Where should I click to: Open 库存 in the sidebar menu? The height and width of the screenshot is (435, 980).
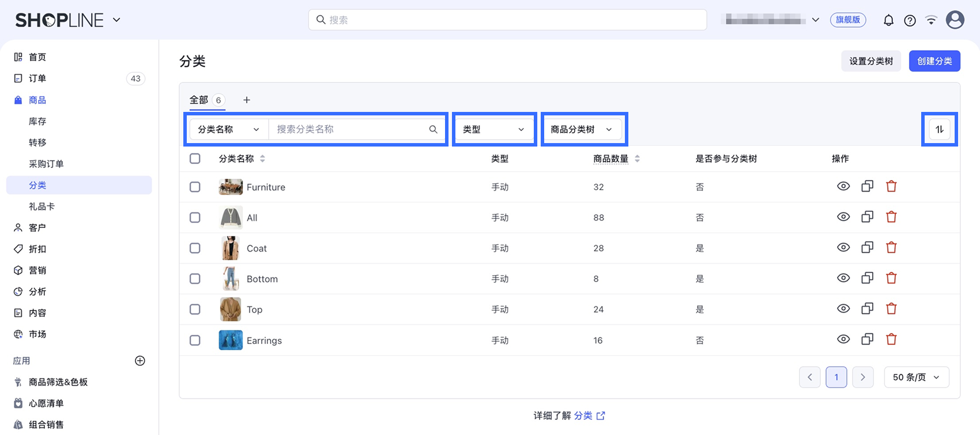tap(37, 121)
